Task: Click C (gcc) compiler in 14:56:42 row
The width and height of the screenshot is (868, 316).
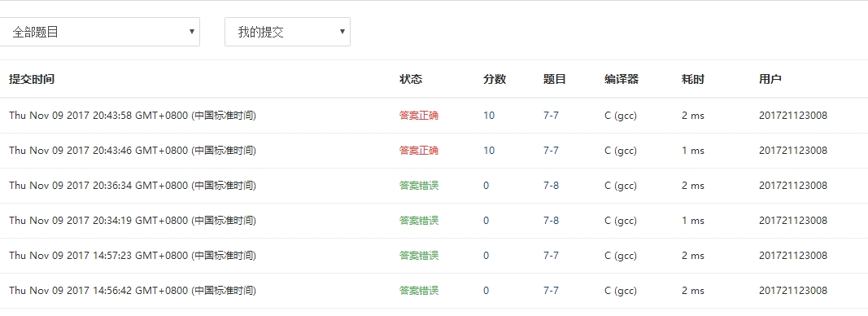Action: click(x=621, y=291)
